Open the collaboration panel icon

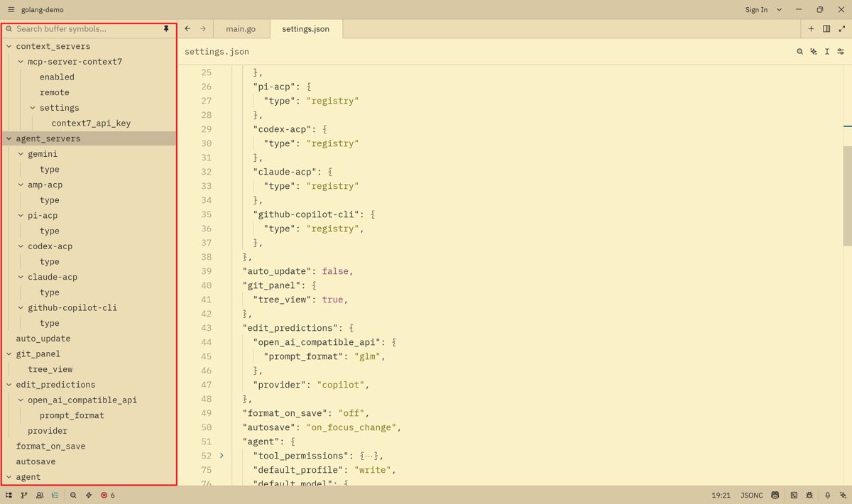click(40, 495)
